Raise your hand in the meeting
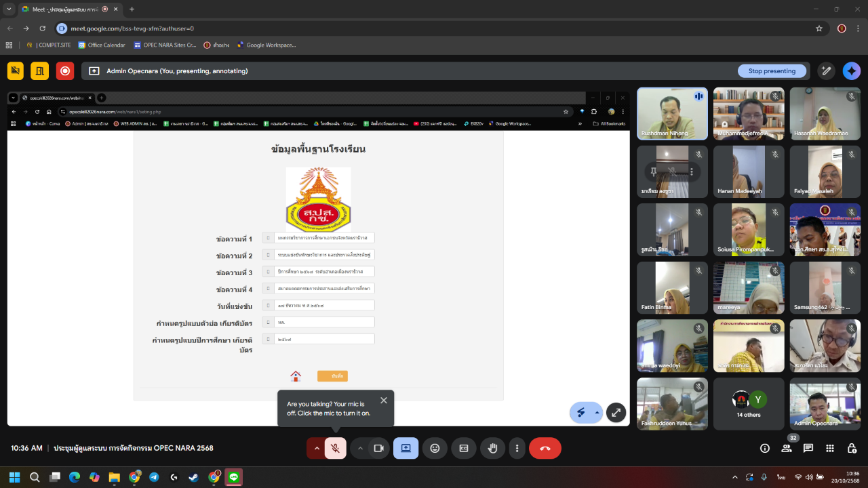Image resolution: width=868 pixels, height=488 pixels. click(x=493, y=448)
